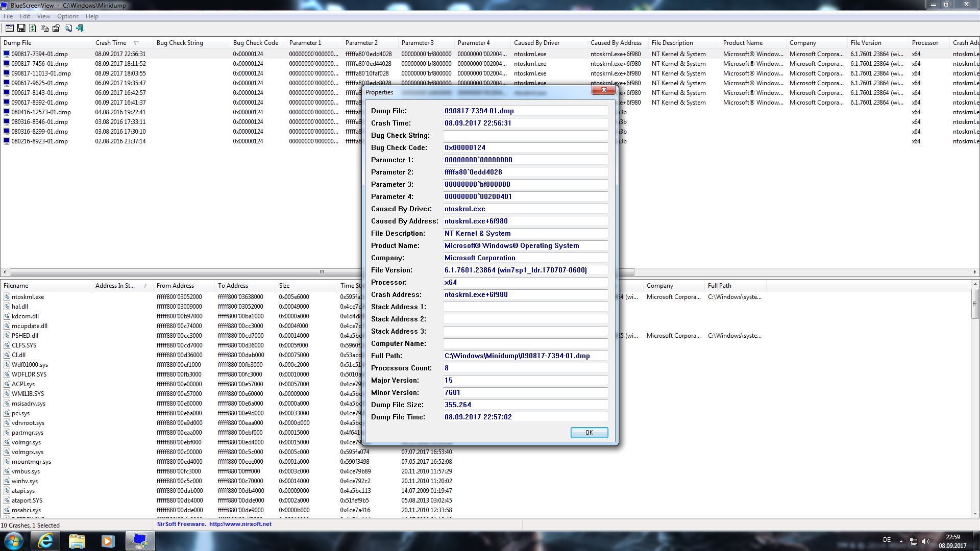Open the View menu

pos(43,16)
